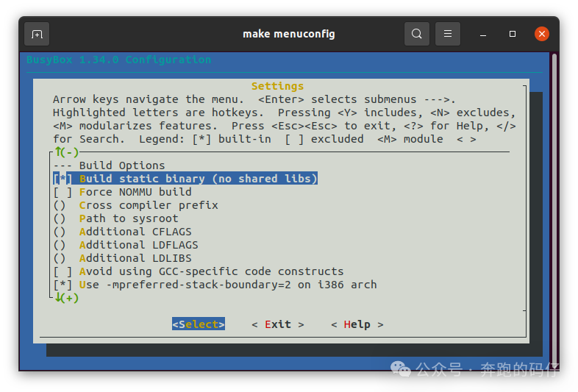Minimize the make menuconfig window
The width and height of the screenshot is (578, 392).
[x=483, y=35]
